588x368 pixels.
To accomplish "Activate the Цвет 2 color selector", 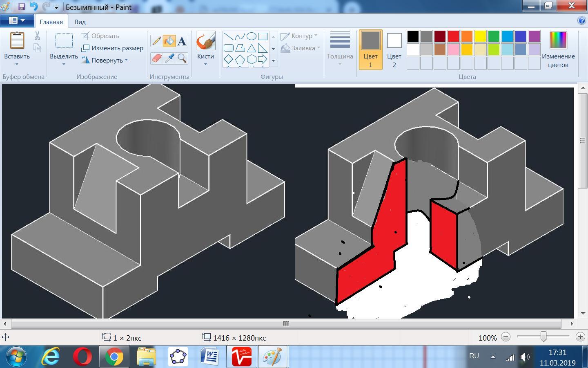I will [x=394, y=49].
